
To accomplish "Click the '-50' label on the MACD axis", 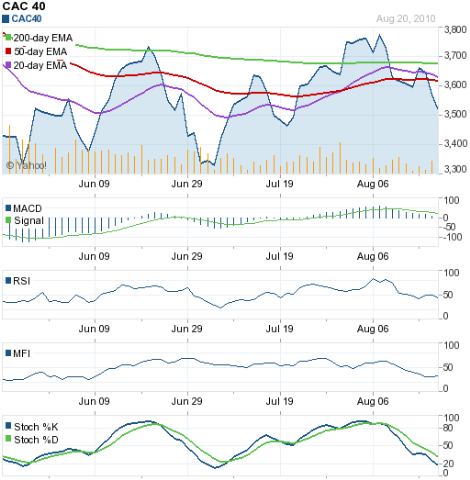I will (450, 227).
